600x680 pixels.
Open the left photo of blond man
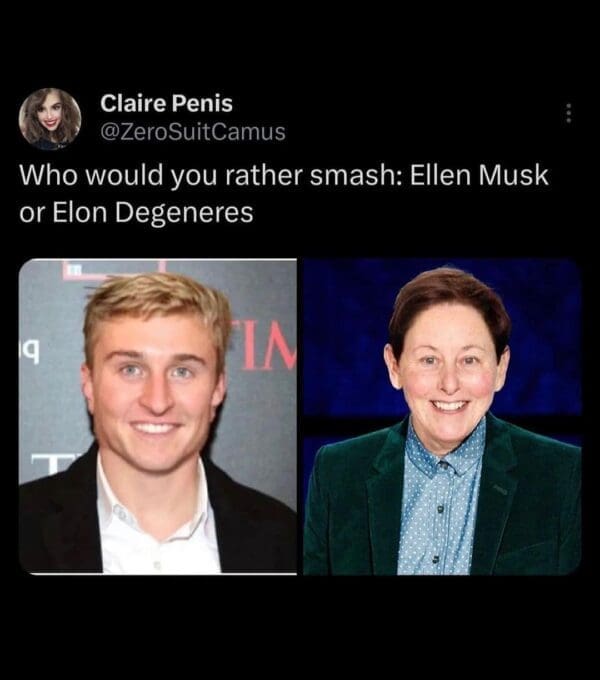(x=158, y=417)
